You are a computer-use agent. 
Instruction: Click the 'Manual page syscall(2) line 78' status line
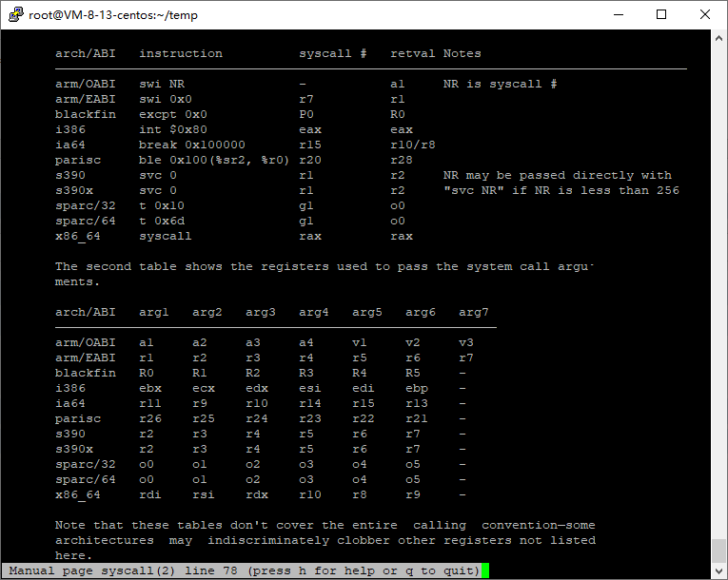pos(245,570)
